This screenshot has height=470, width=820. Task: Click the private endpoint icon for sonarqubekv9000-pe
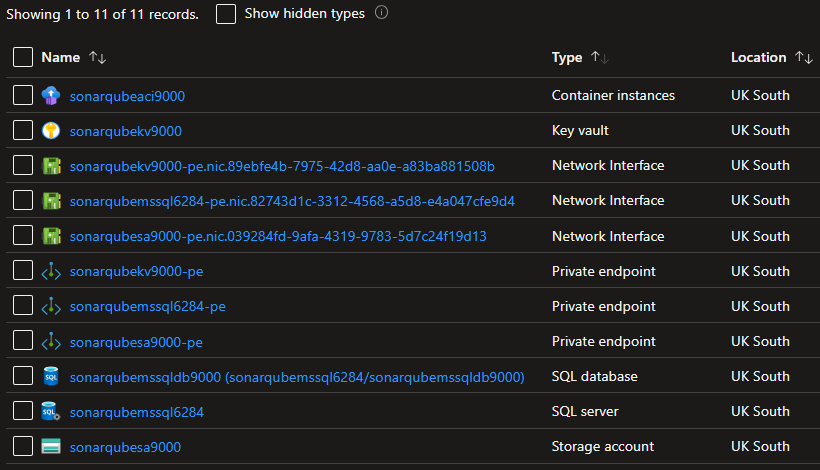click(x=51, y=271)
